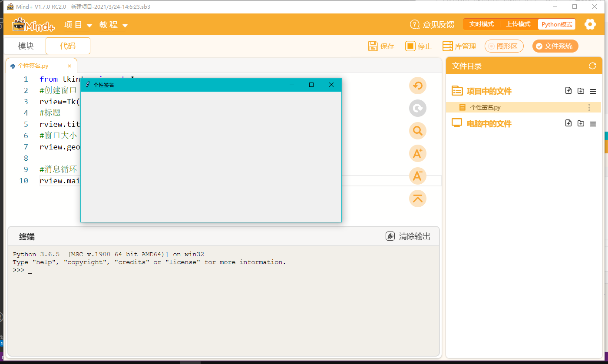The image size is (608, 364).
Task: Click the #消息循环 comment line
Action: [58, 169]
